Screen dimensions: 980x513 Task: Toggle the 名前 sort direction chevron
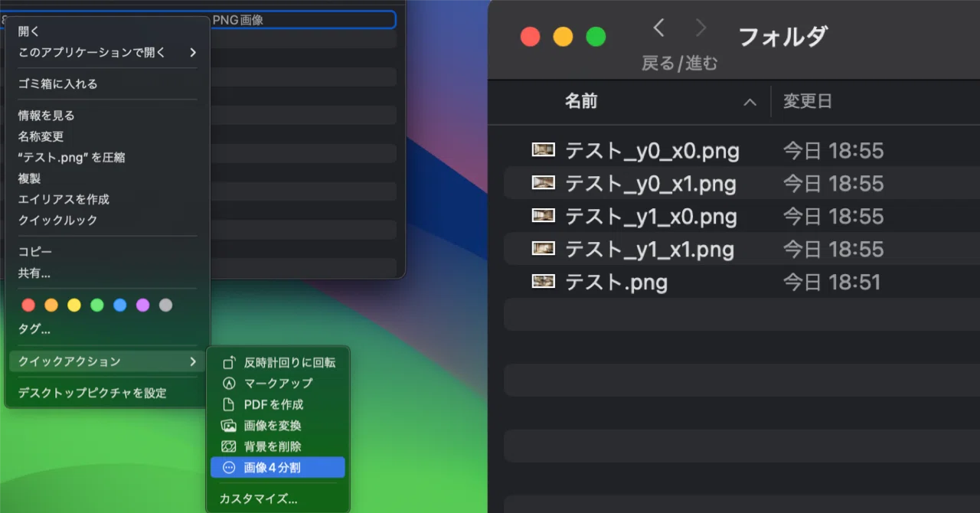tap(750, 102)
